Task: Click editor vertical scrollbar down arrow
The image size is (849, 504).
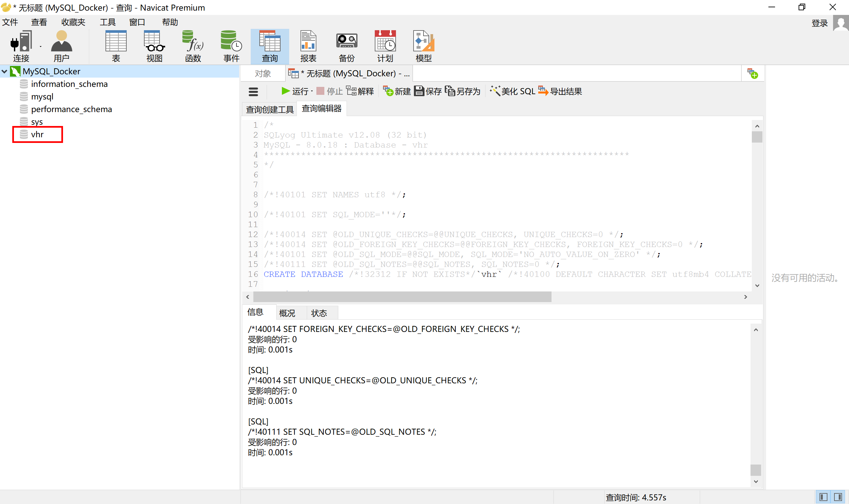Action: pyautogui.click(x=757, y=285)
